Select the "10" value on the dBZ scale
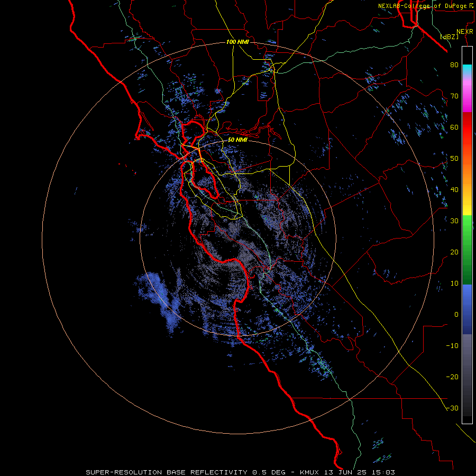Viewport: 476px width, 476px height. 454,283
